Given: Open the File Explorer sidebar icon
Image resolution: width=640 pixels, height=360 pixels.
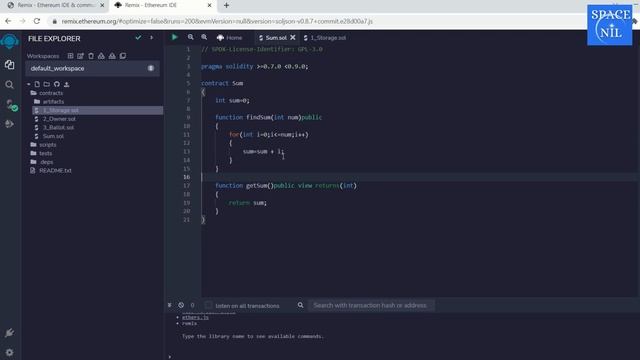Looking at the screenshot, I should click(9, 64).
